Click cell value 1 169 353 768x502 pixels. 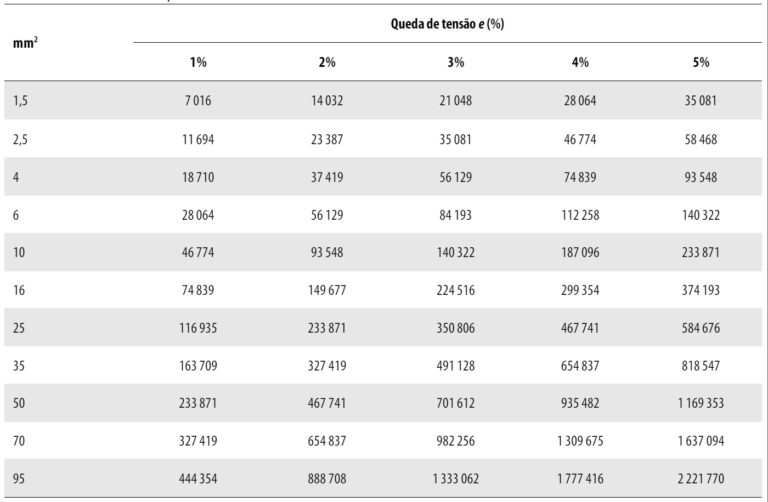[701, 403]
